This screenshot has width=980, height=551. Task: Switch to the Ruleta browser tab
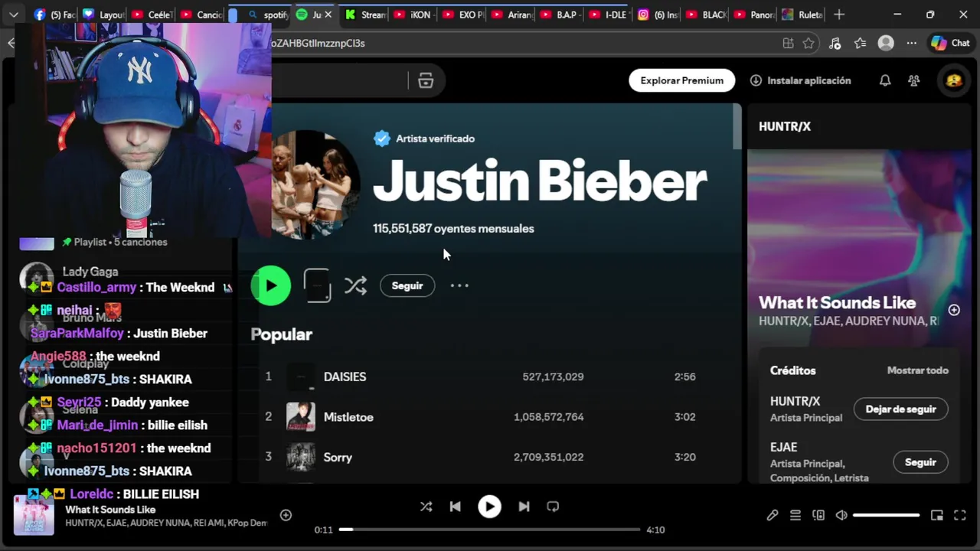[802, 15]
